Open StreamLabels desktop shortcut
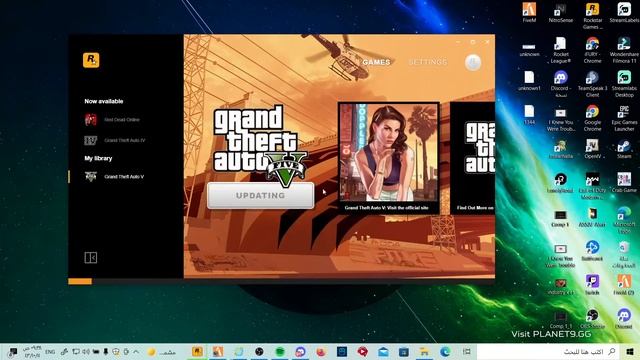640x360 pixels. tap(624, 13)
